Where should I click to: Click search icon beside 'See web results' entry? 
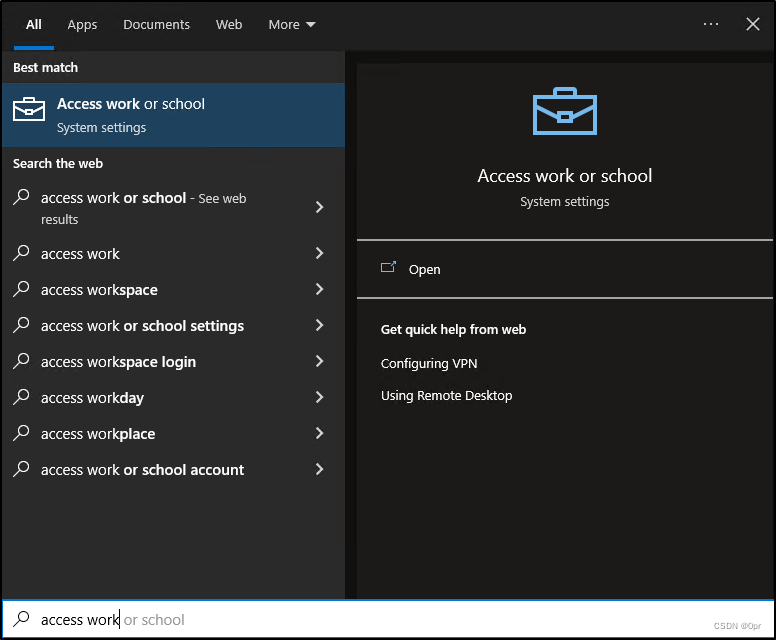(x=21, y=197)
